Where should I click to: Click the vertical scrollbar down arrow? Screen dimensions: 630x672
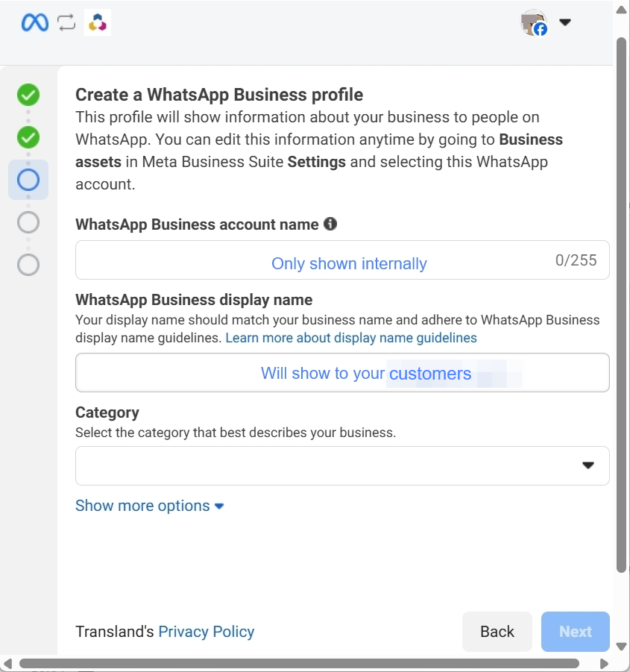(x=622, y=647)
